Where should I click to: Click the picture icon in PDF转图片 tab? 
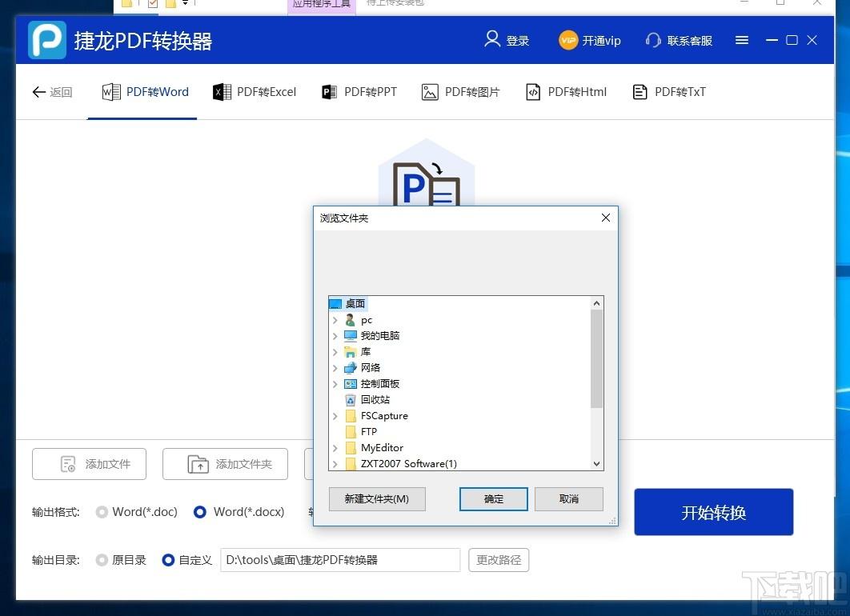(430, 92)
